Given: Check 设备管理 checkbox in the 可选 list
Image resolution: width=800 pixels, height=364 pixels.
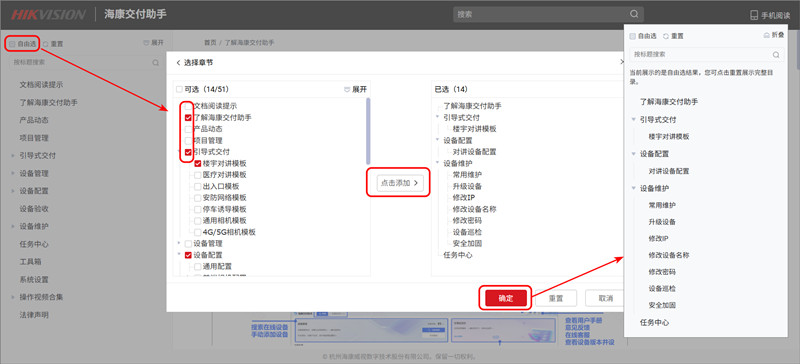Looking at the screenshot, I should [188, 244].
